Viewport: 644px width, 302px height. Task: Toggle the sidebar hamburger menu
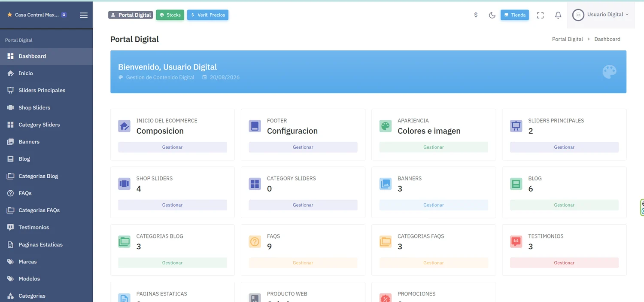point(84,15)
